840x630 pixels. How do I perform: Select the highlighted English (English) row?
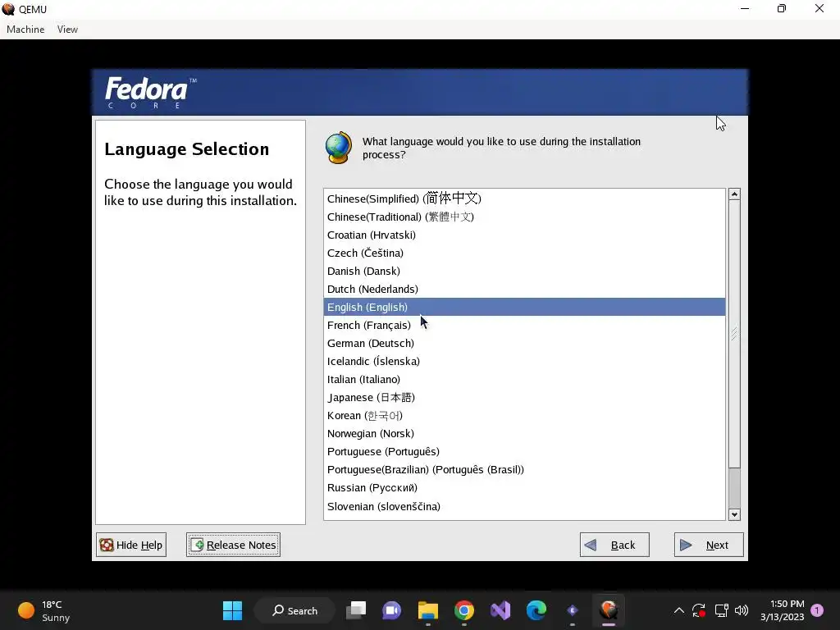524,307
